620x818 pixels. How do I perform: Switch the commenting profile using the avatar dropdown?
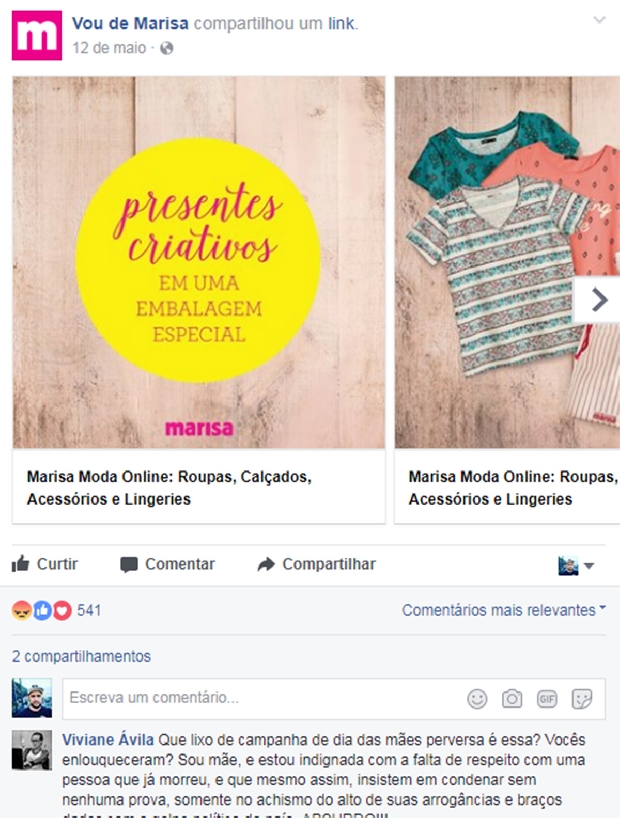point(576,566)
